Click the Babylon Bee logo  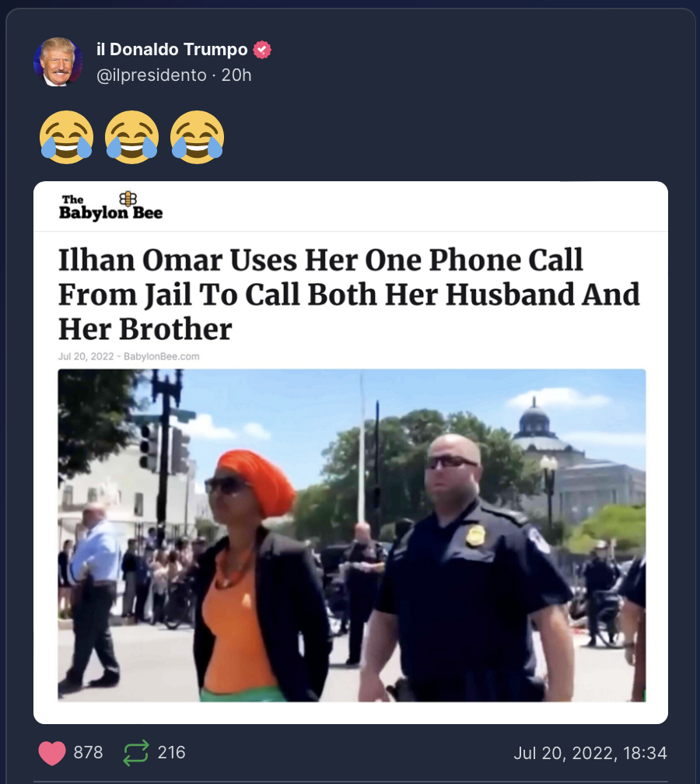(x=111, y=206)
